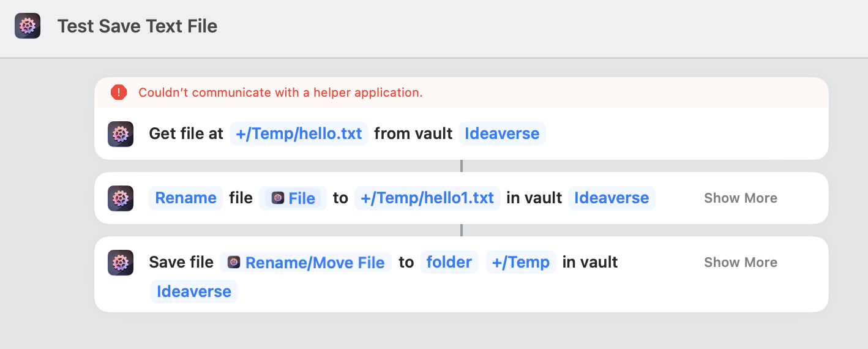
Task: Click the red error warning icon
Action: (118, 92)
